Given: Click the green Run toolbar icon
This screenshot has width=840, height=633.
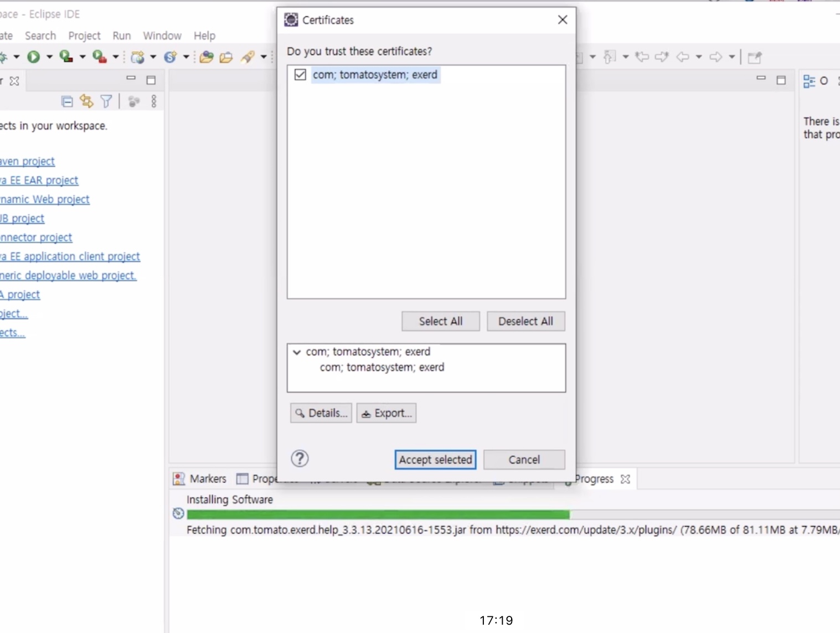Looking at the screenshot, I should click(x=33, y=56).
